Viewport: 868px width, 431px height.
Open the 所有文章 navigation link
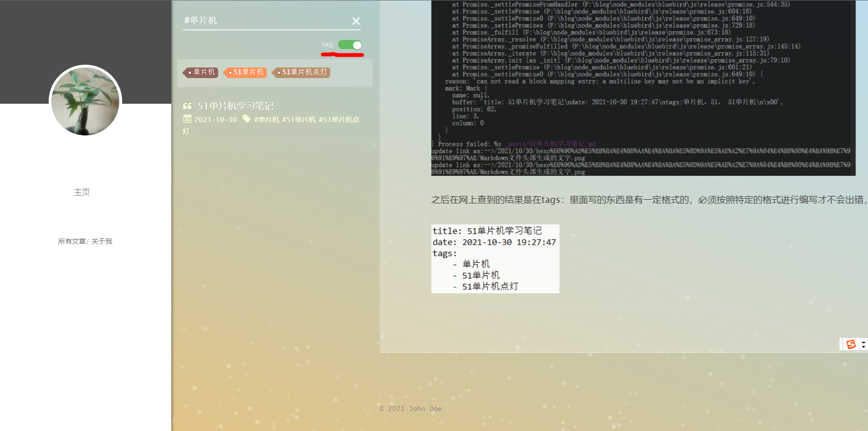[x=72, y=241]
